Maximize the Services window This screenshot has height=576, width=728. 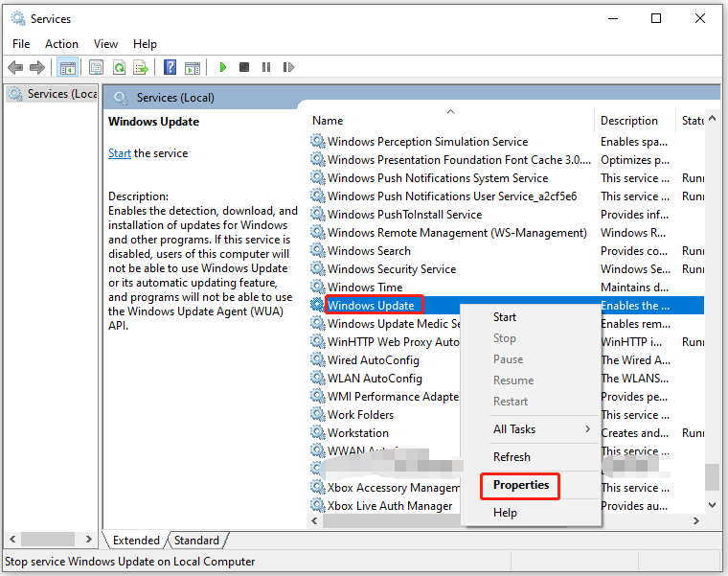coord(656,18)
